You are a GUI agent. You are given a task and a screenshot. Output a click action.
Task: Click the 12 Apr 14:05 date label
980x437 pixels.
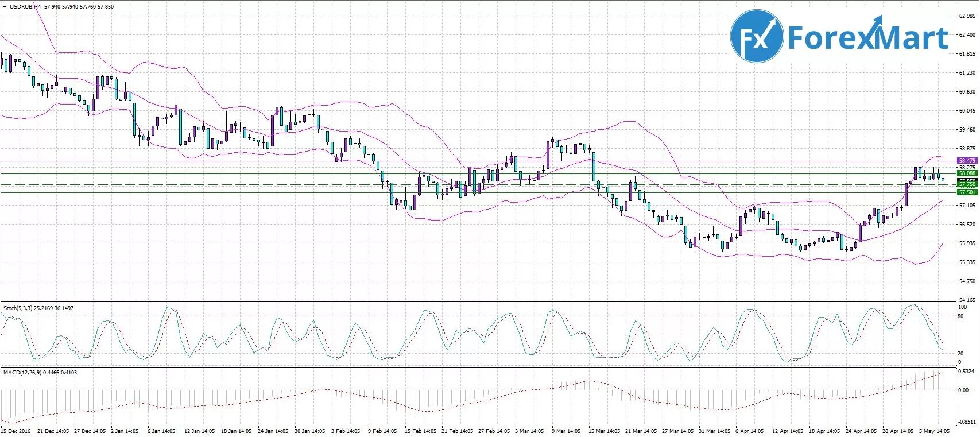pos(788,431)
